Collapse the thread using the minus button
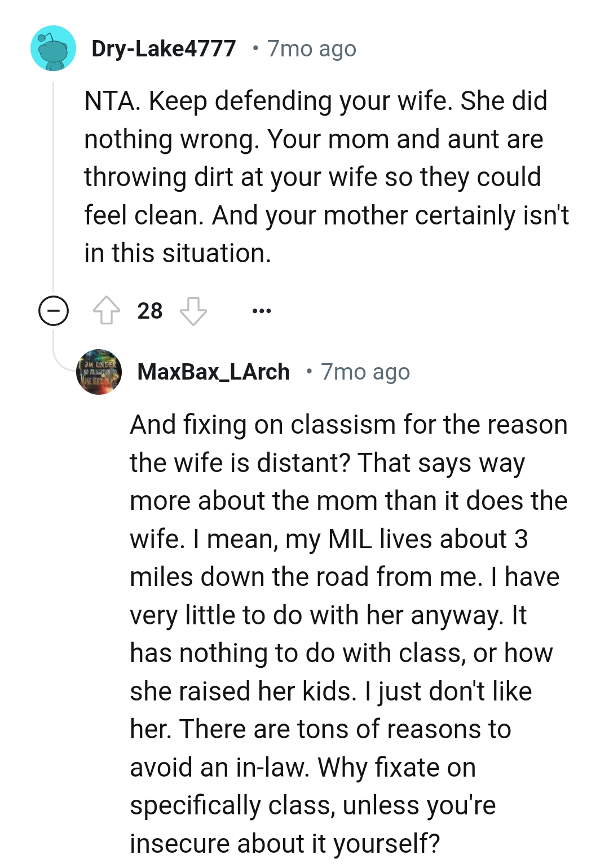609x868 pixels. pyautogui.click(x=53, y=310)
